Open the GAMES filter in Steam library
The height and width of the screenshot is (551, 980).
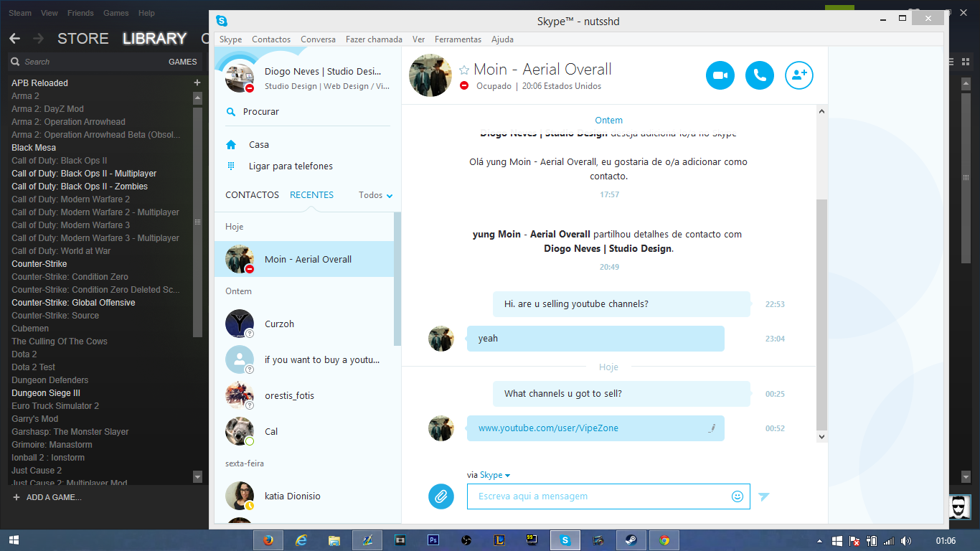pyautogui.click(x=183, y=62)
